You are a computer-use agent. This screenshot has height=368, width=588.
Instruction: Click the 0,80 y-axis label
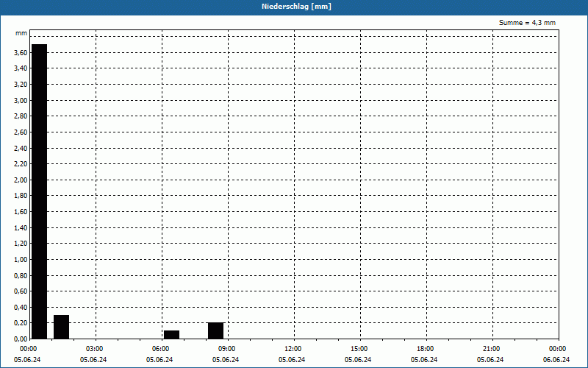click(21, 275)
